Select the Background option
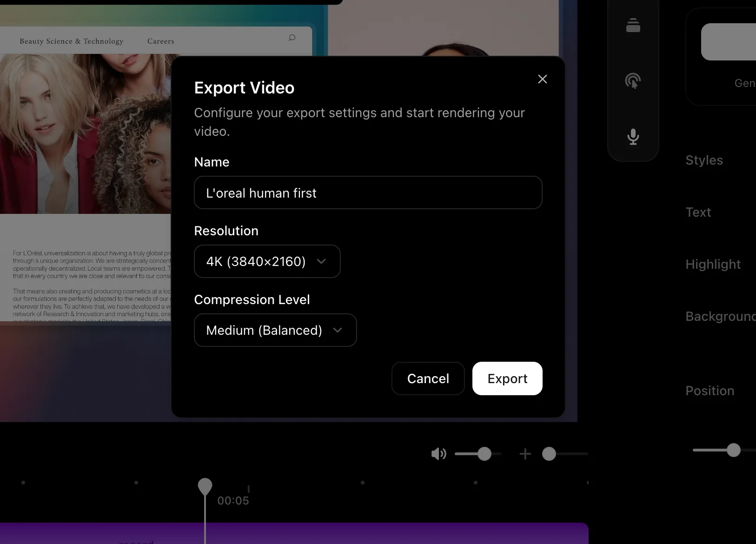 (x=719, y=316)
